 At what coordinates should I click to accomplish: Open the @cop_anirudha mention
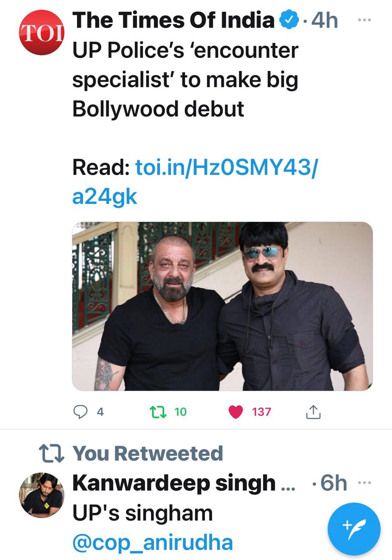[152, 542]
